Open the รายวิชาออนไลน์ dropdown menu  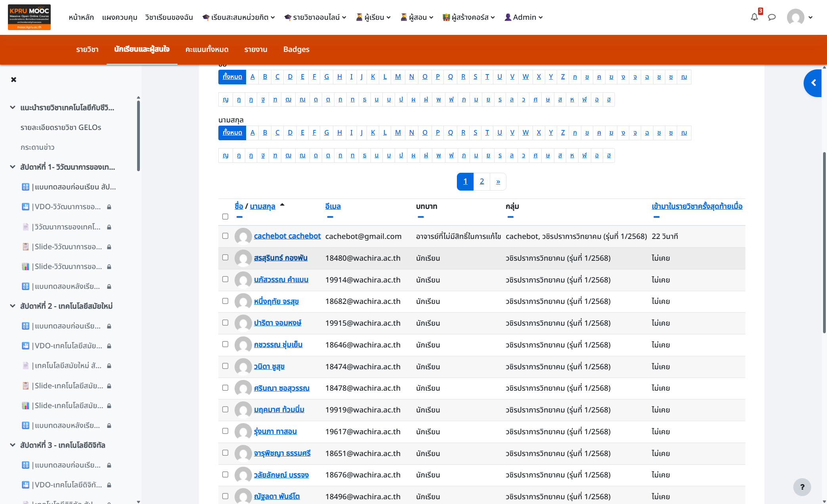click(x=315, y=17)
